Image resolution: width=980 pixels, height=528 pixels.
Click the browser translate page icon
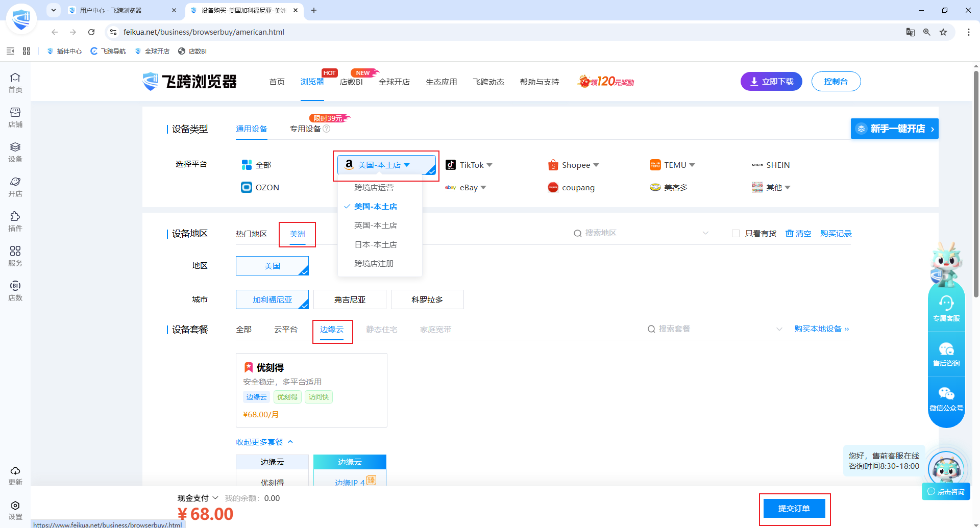tap(911, 32)
